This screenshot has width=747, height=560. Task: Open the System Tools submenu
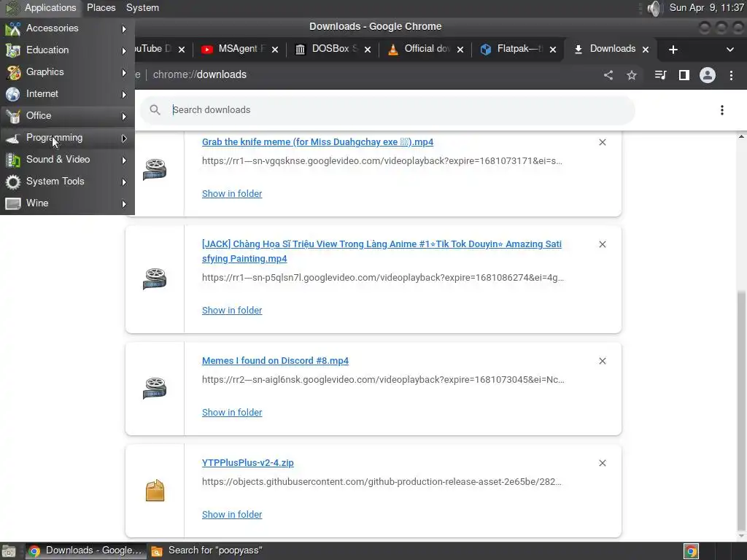tap(67, 182)
